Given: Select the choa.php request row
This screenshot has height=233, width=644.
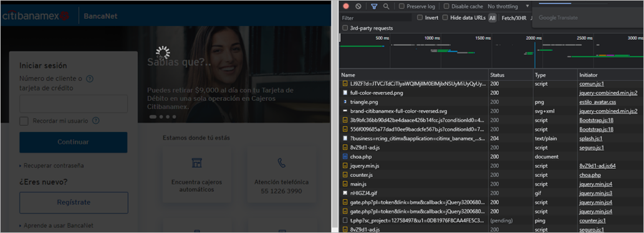Looking at the screenshot, I should point(492,157).
